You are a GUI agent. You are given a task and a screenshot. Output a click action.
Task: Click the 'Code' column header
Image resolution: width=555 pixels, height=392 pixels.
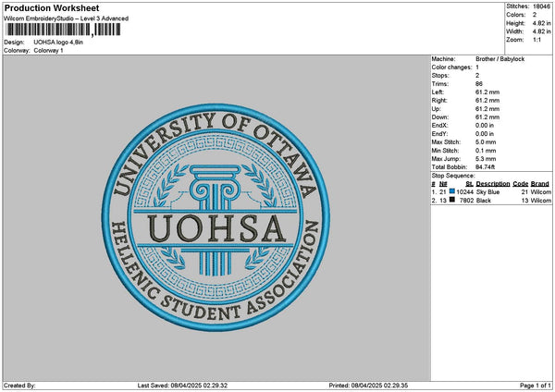(520, 184)
